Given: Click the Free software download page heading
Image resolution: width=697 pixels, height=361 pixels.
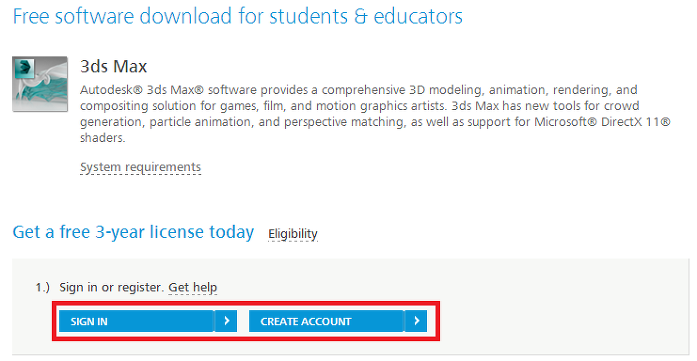Looking at the screenshot, I should (x=238, y=16).
